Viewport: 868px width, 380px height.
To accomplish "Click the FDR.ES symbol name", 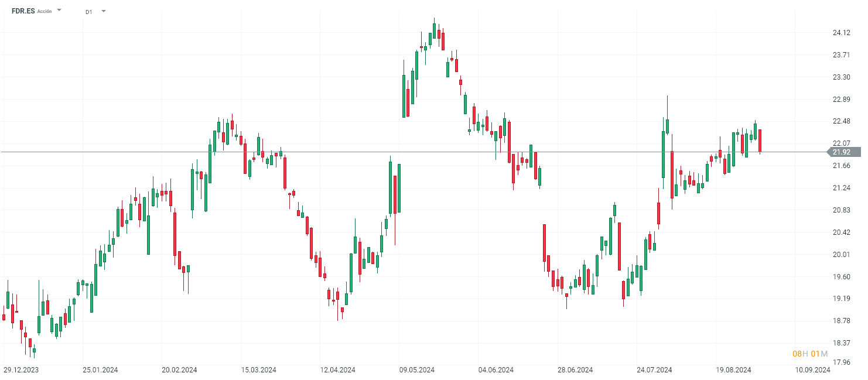I will pos(23,11).
